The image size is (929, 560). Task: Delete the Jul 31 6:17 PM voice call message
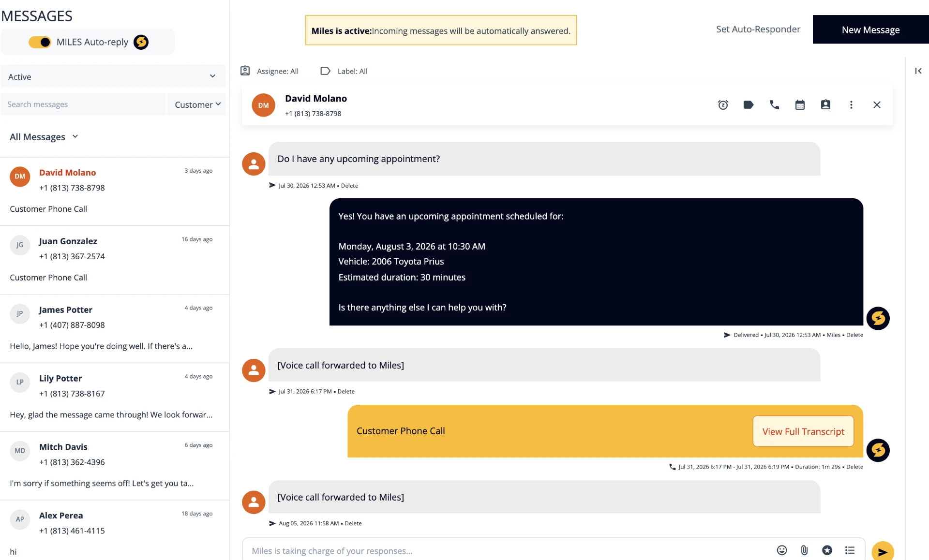click(x=346, y=392)
